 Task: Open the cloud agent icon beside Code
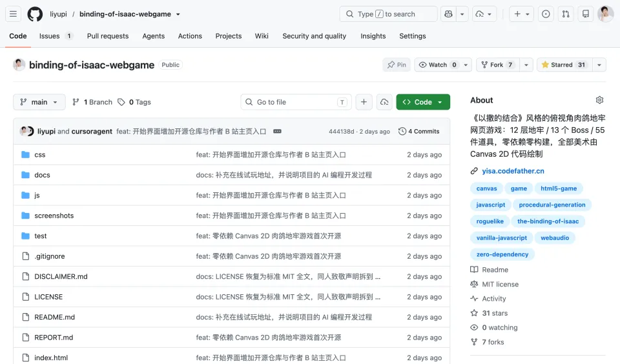384,102
